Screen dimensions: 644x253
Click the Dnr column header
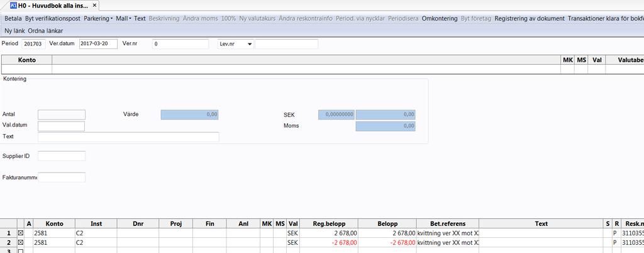(x=138, y=224)
